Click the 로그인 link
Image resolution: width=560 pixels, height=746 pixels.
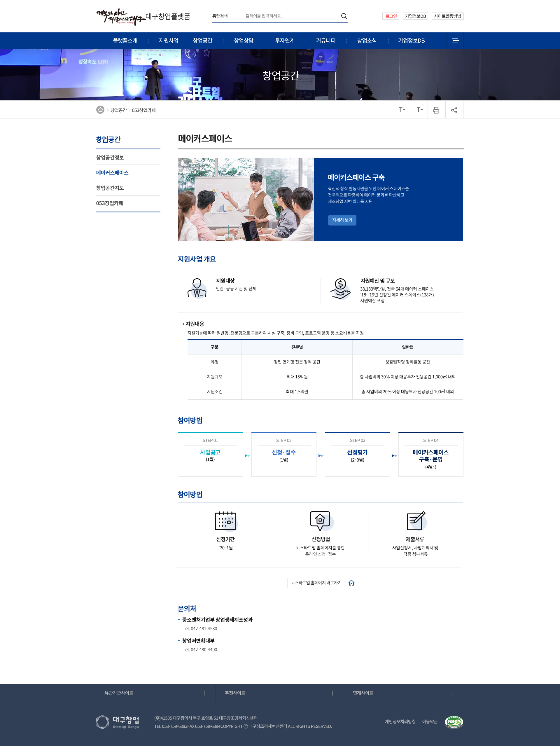391,16
